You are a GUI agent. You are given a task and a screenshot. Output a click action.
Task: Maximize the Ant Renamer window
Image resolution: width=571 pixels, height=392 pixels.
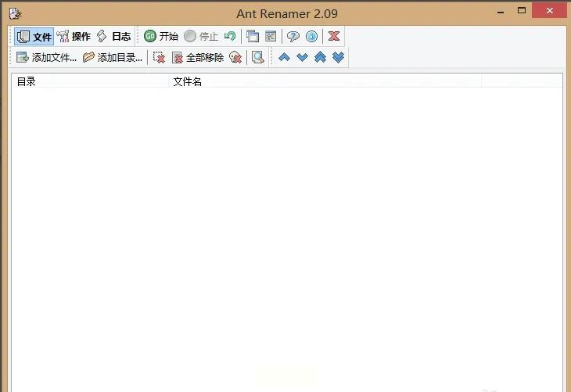coord(522,11)
